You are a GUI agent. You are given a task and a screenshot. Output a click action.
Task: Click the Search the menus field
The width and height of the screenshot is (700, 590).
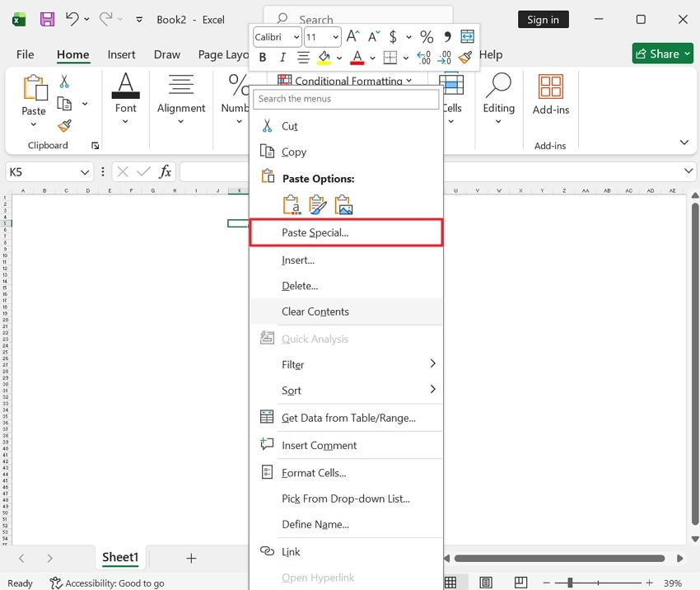[346, 98]
